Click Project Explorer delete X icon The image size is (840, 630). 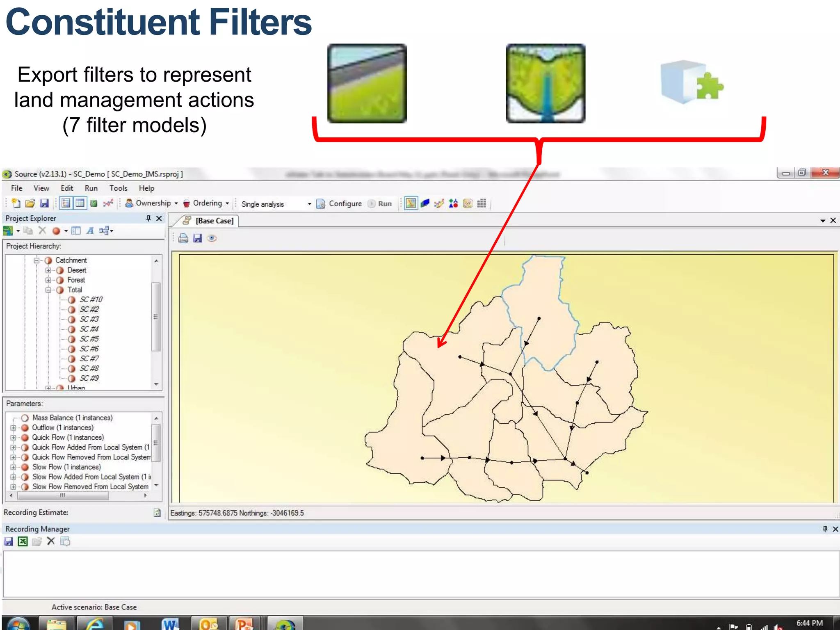tap(42, 231)
